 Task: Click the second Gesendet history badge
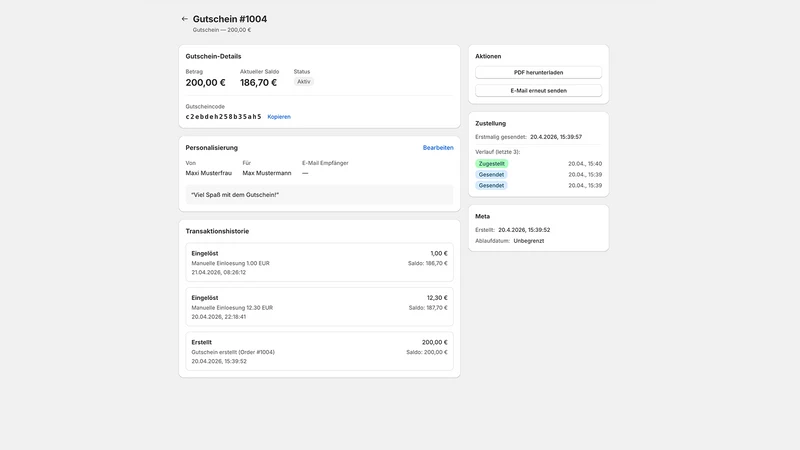[491, 185]
